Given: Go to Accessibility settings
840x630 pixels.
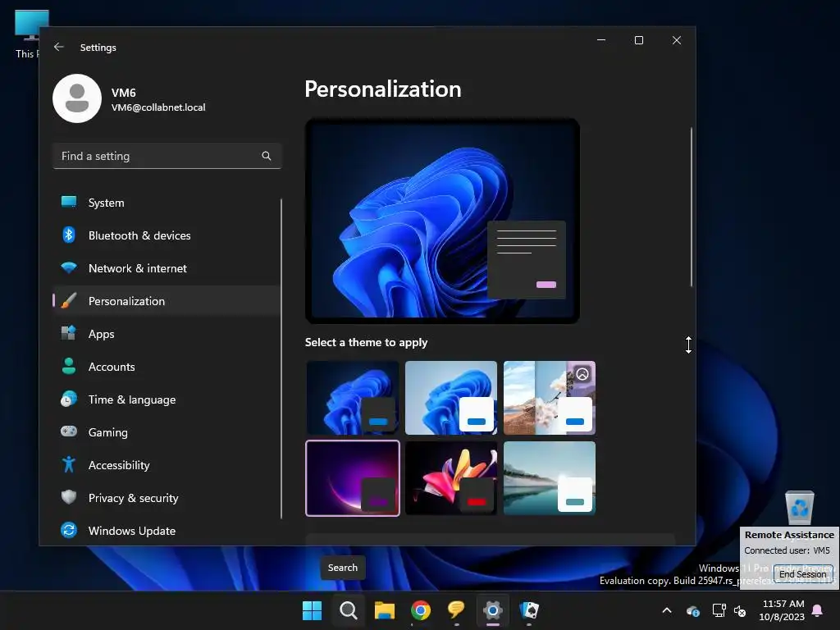Looking at the screenshot, I should 167,465.
